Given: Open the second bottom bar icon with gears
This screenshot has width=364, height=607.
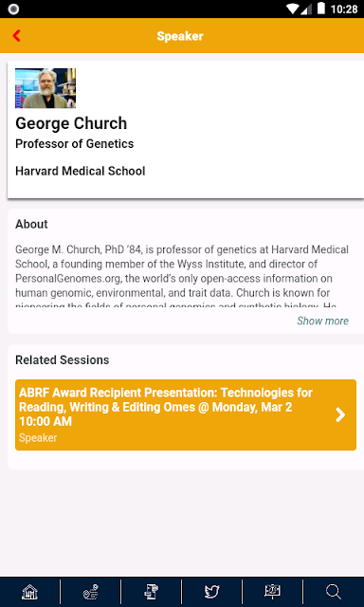Looking at the screenshot, I should pos(90,592).
